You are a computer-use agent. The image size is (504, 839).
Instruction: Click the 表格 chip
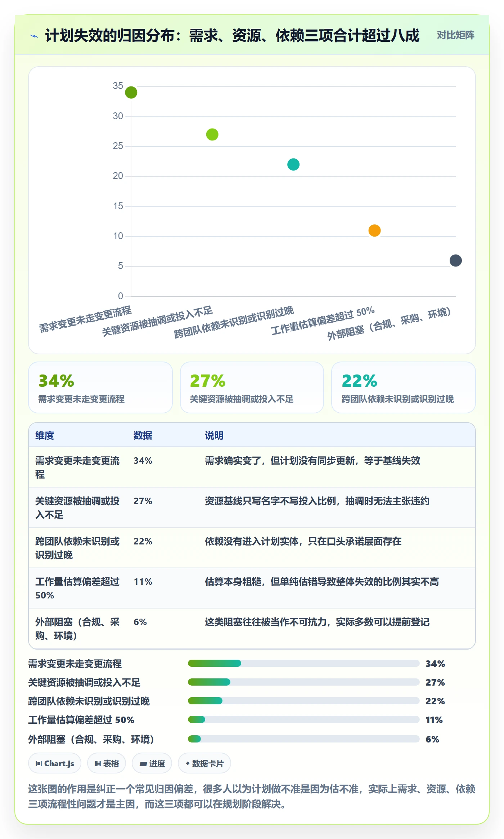pos(107,763)
